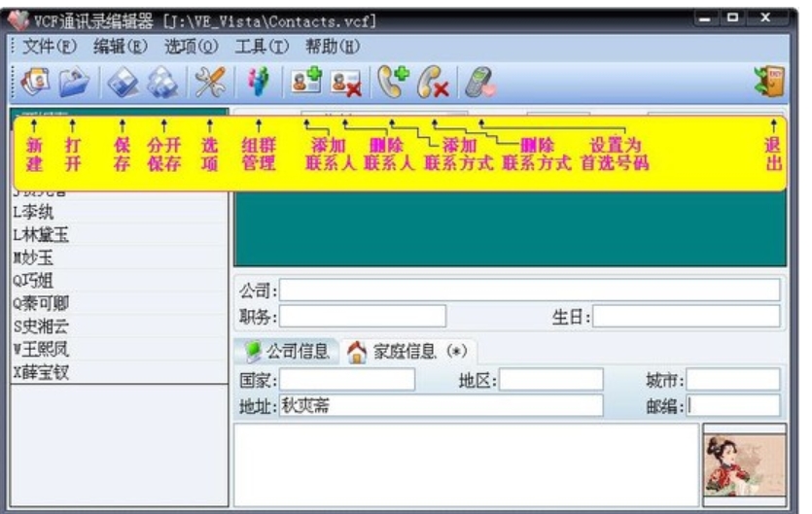Select contact W王熙凤 in the list
This screenshot has width=812, height=514.
[x=42, y=349]
